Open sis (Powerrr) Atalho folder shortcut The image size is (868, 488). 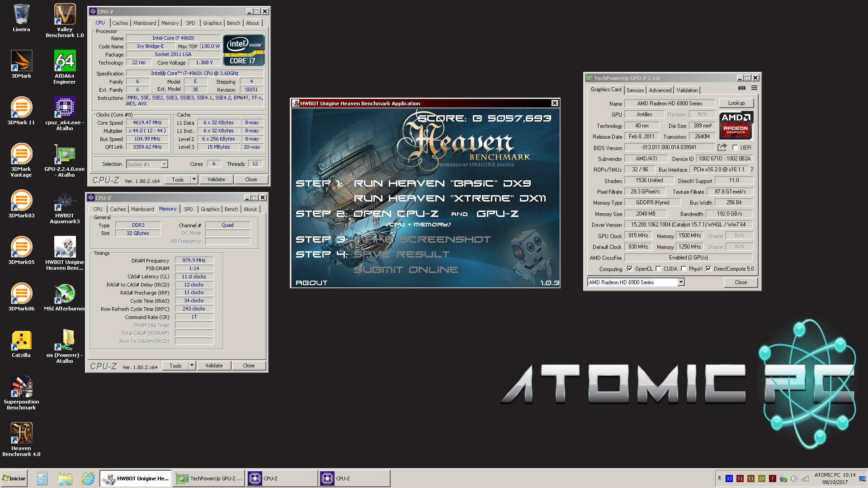click(65, 346)
